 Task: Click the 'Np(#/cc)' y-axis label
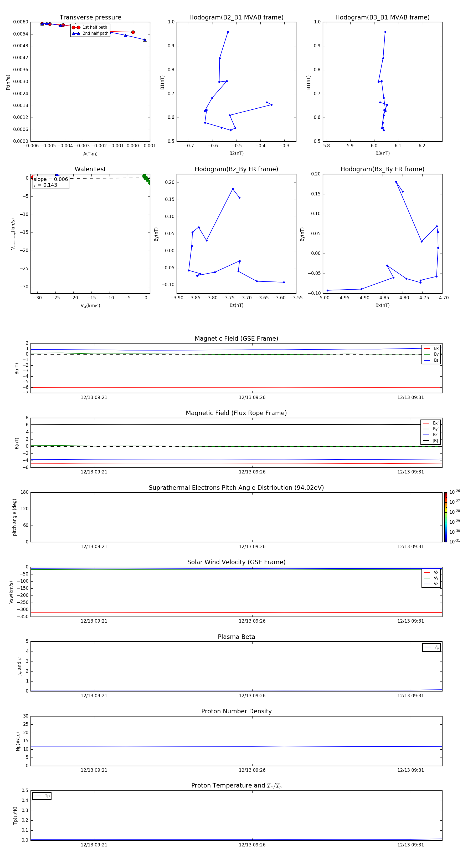coord(18,741)
